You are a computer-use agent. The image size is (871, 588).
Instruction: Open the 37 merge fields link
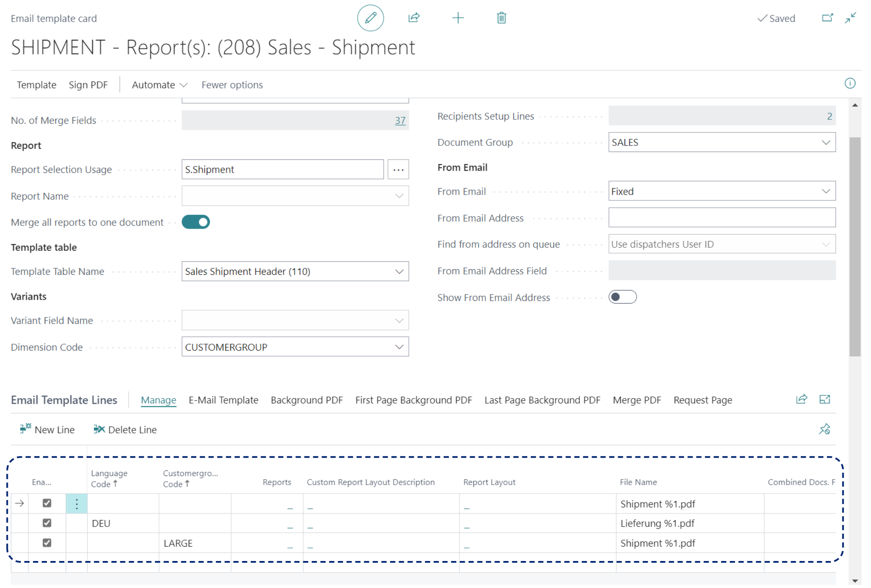tap(400, 121)
